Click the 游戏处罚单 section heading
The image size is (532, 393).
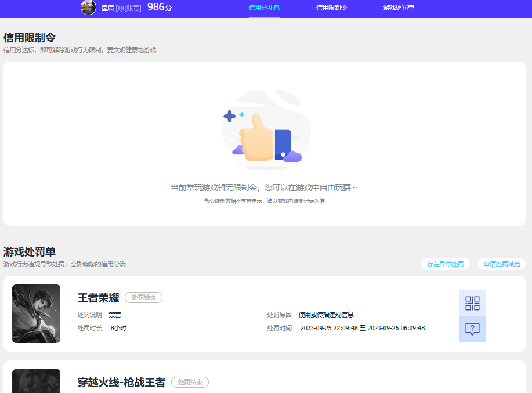click(30, 252)
